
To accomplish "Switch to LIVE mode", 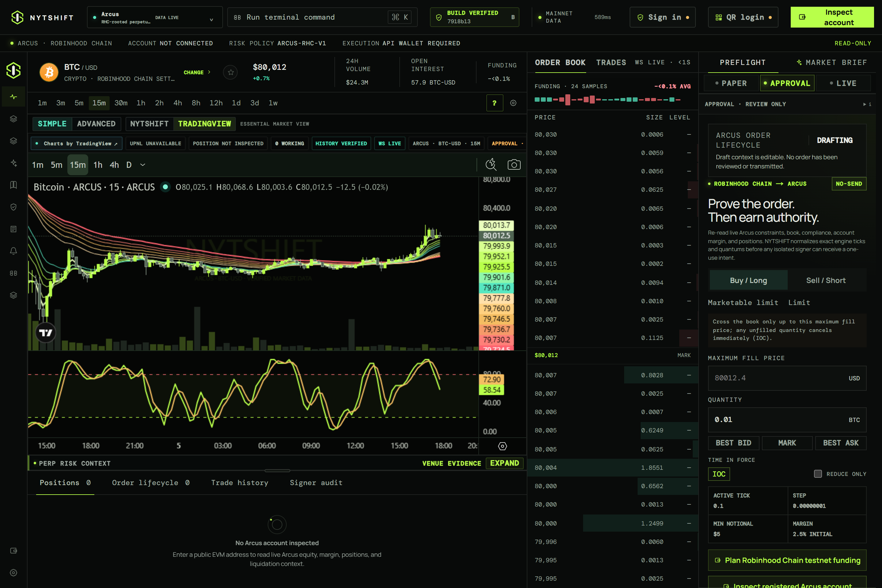I will click(843, 83).
